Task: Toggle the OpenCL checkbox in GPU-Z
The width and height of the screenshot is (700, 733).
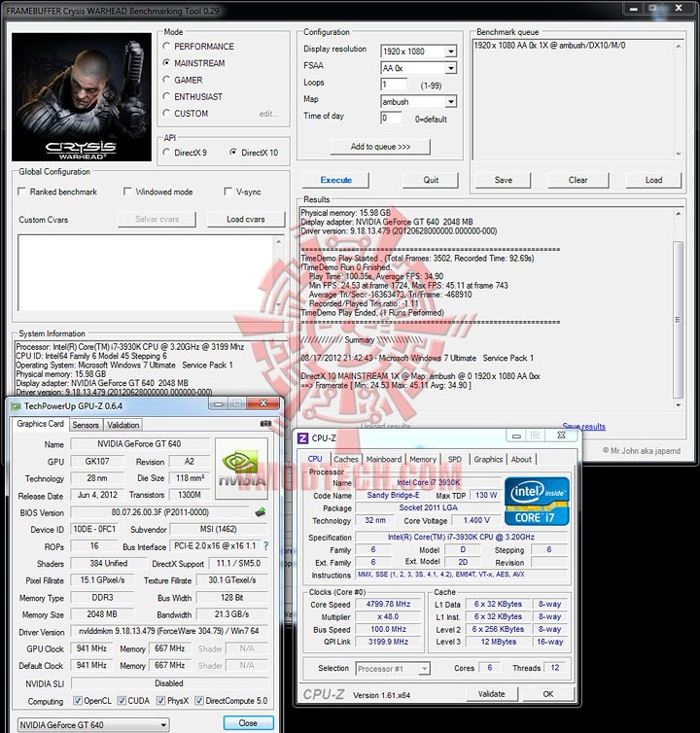Action: pyautogui.click(x=78, y=700)
